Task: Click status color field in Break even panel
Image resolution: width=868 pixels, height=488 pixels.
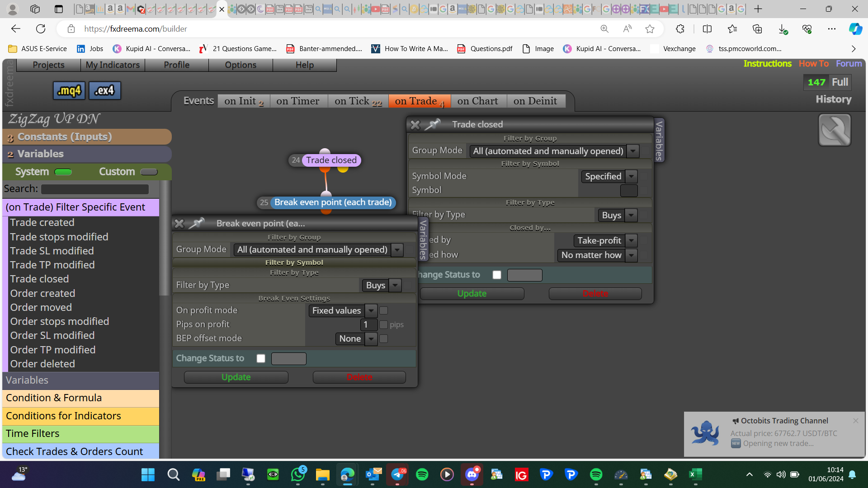Action: click(x=288, y=358)
